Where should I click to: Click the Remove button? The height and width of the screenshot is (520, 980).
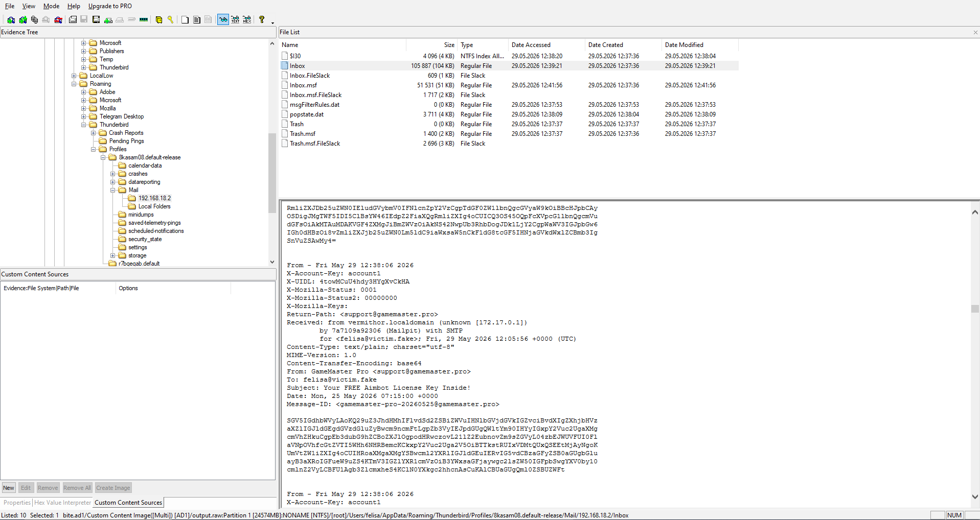[x=48, y=488]
